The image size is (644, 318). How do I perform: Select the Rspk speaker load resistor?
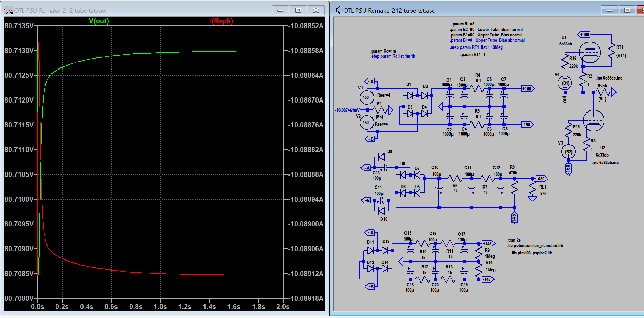[x=604, y=92]
